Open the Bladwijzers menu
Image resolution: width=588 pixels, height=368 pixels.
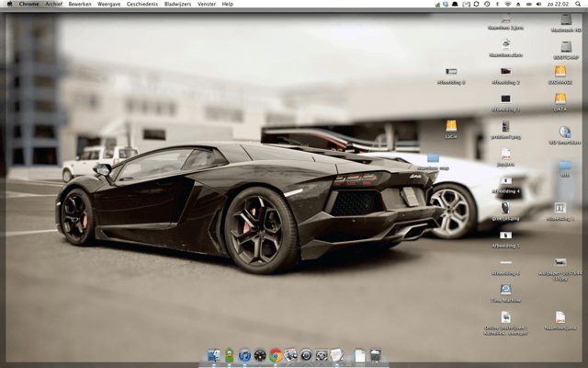177,4
